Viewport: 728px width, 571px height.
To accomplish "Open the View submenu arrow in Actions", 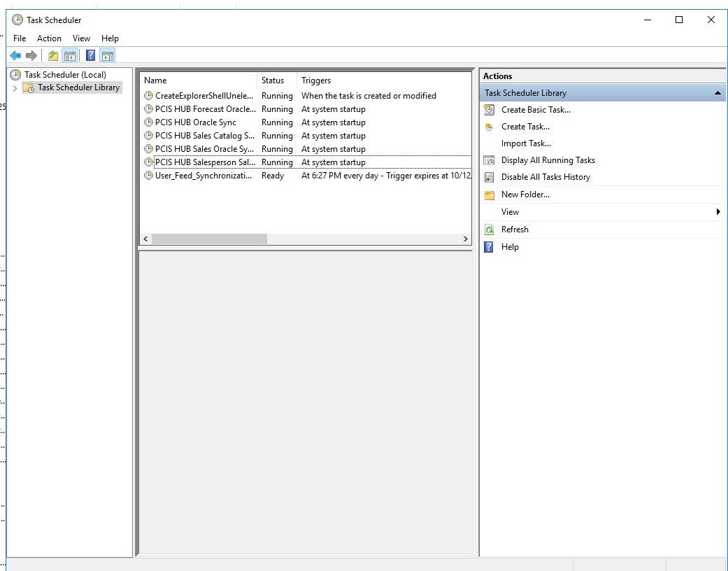I will (718, 212).
